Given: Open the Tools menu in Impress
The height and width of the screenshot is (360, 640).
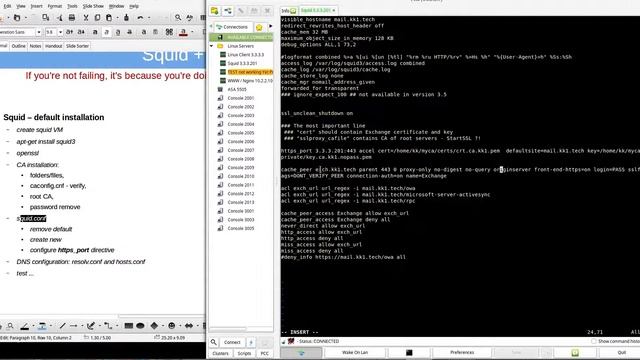Looking at the screenshot, I should point(72,6).
